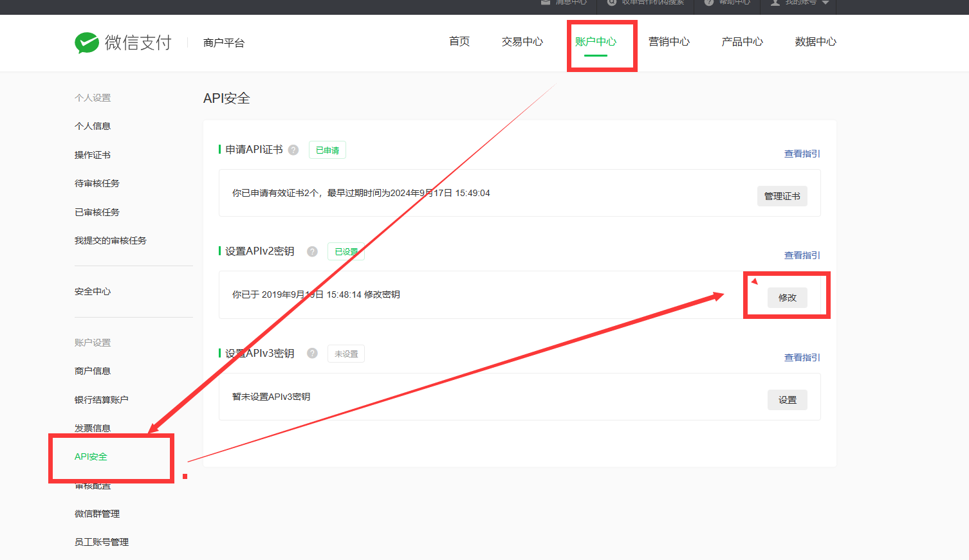Click the 管理证书 button
Image resolution: width=969 pixels, height=560 pixels.
pyautogui.click(x=782, y=196)
